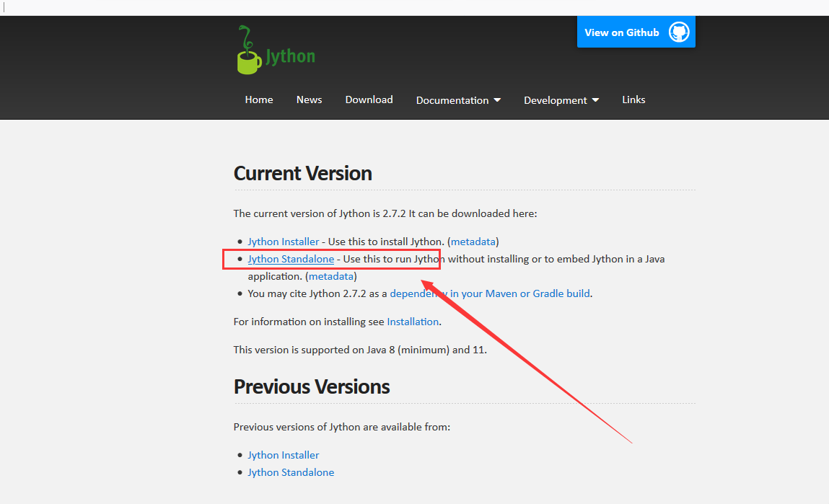This screenshot has height=504, width=829.
Task: Click the Java 8 and 11 support text
Action: tap(360, 350)
